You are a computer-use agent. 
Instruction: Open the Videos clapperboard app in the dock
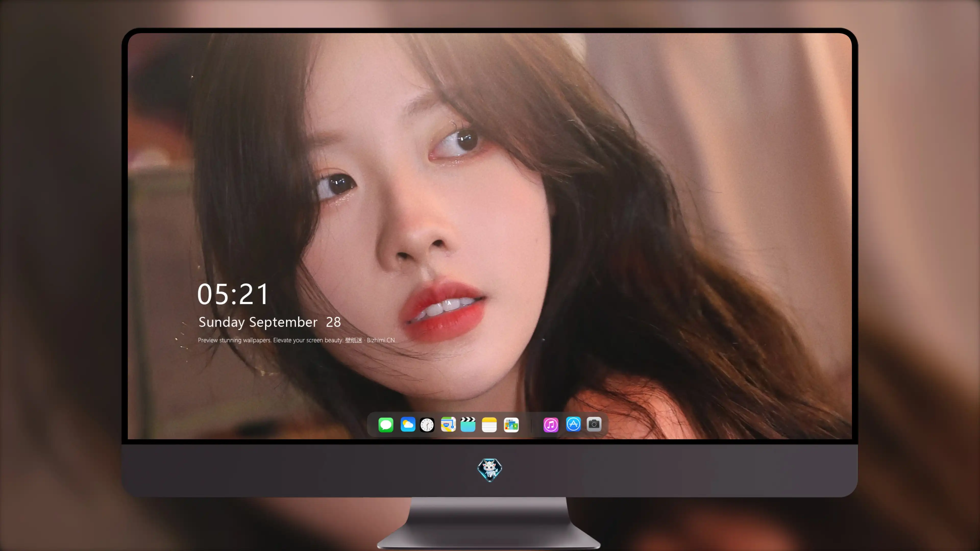468,424
